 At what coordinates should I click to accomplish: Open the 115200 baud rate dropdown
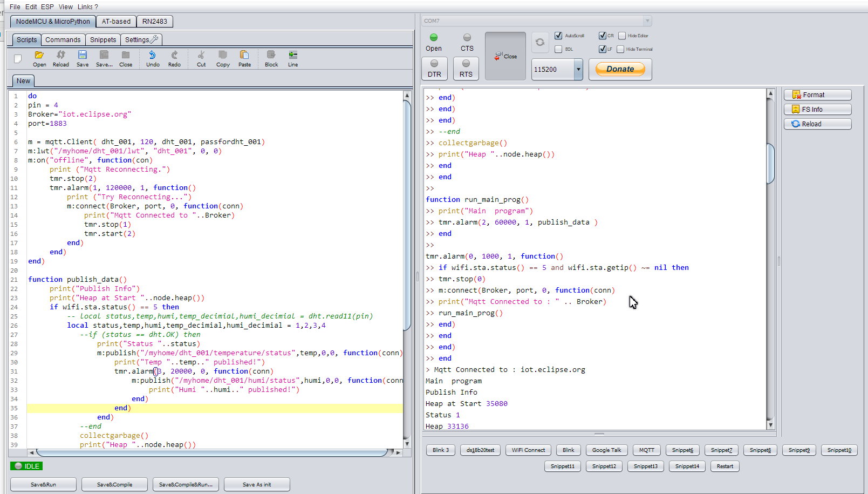click(578, 70)
